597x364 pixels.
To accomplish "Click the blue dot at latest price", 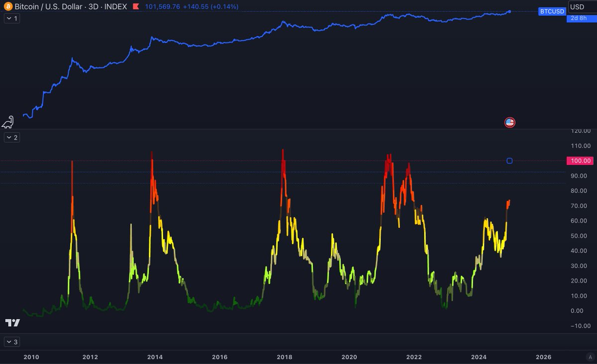I will pyautogui.click(x=509, y=11).
